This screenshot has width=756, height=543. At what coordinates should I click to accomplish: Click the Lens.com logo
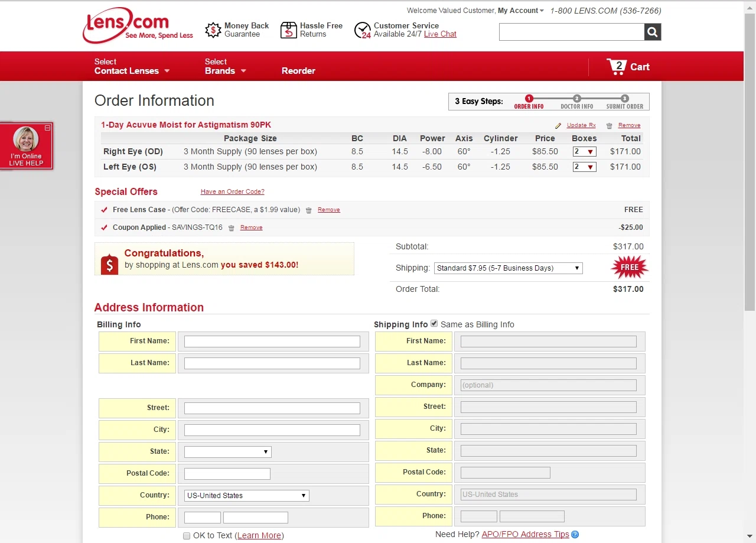tap(138, 26)
